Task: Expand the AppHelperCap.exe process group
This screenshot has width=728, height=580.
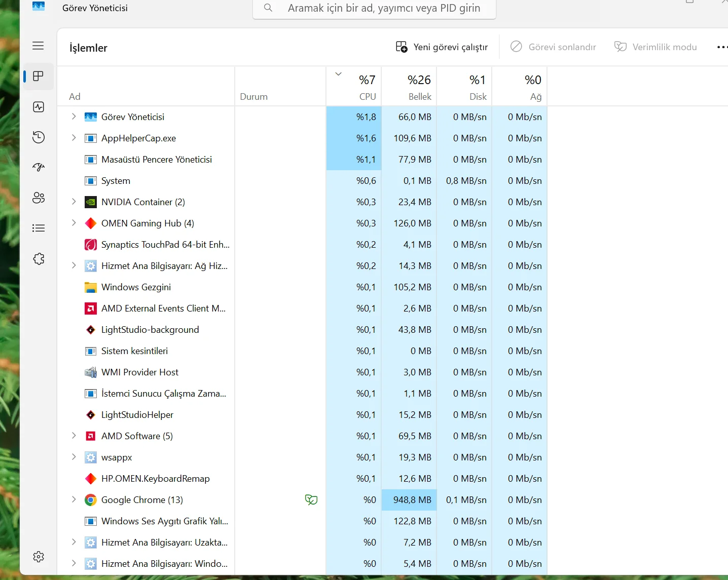Action: point(74,138)
